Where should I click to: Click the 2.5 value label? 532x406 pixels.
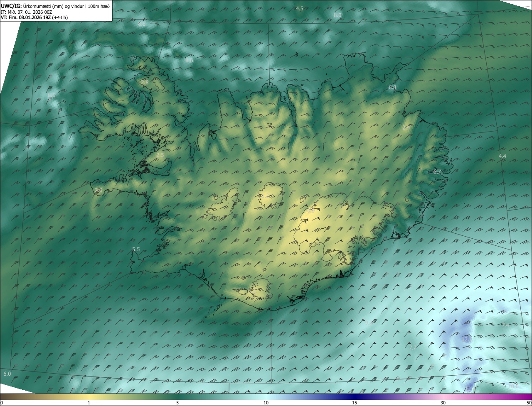coord(160,155)
